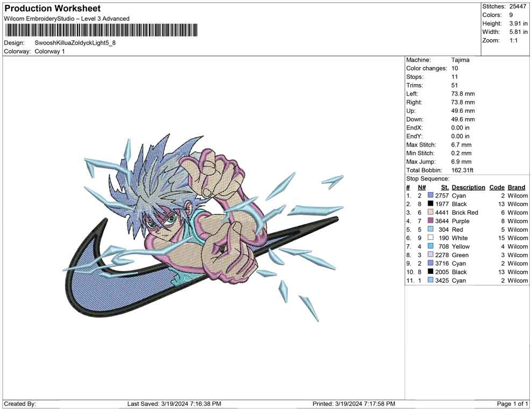The width and height of the screenshot is (532, 409).
Task: Click the "N#" column header
Action: [422, 187]
